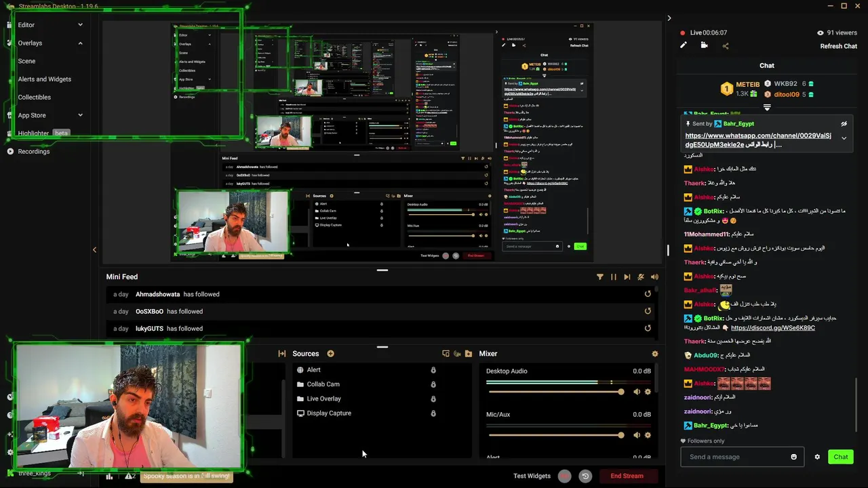
Task: Replay the OoSXBoO follow alert
Action: point(648,311)
